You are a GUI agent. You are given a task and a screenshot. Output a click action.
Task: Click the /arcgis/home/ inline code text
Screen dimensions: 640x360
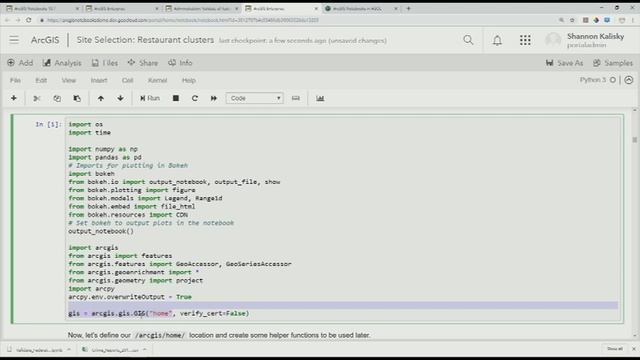[x=160, y=335]
